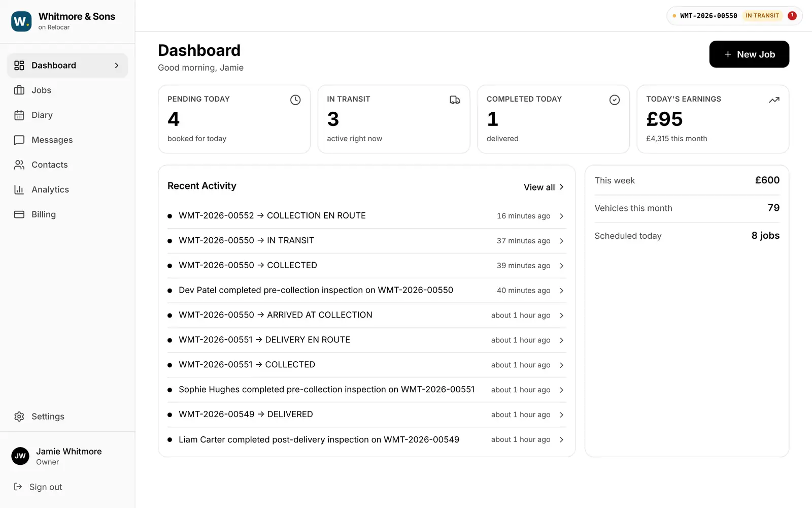812x508 pixels.
Task: Click the Diary calendar icon
Action: 19,115
